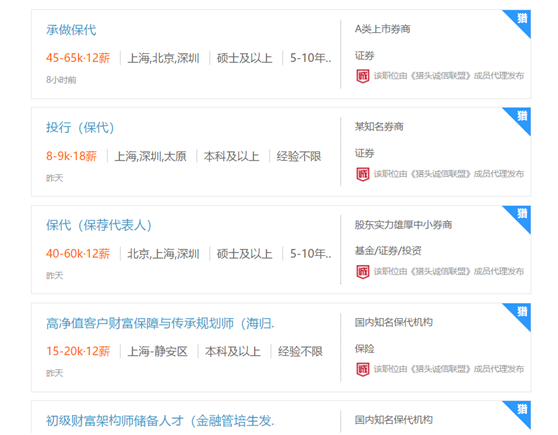The height and width of the screenshot is (435, 558).
Task: Click 证券 industry under A类上市券商
Action: [x=364, y=56]
